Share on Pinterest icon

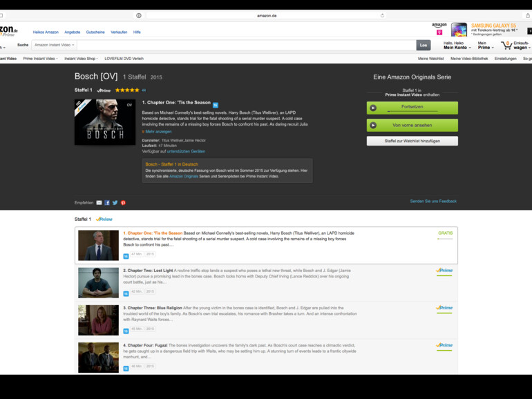click(123, 203)
